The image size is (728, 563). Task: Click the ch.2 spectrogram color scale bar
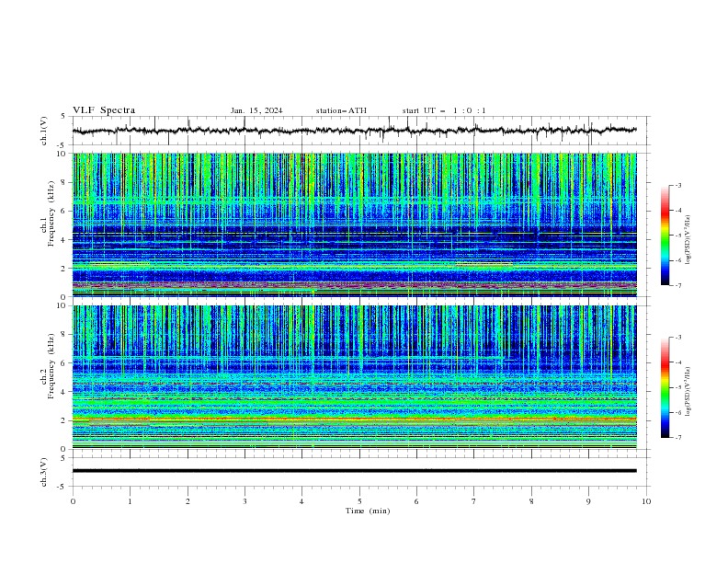tap(665, 387)
